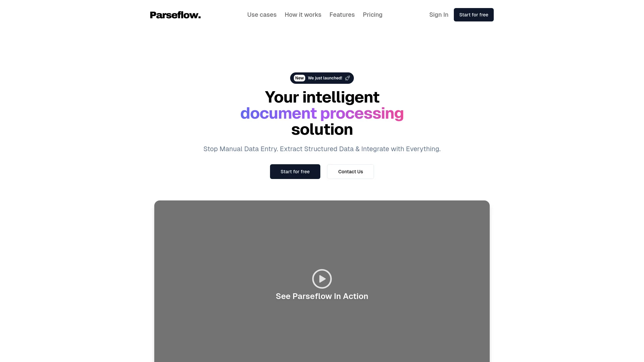644x362 pixels.
Task: Click the Parseflow logo in the header
Action: tap(175, 15)
